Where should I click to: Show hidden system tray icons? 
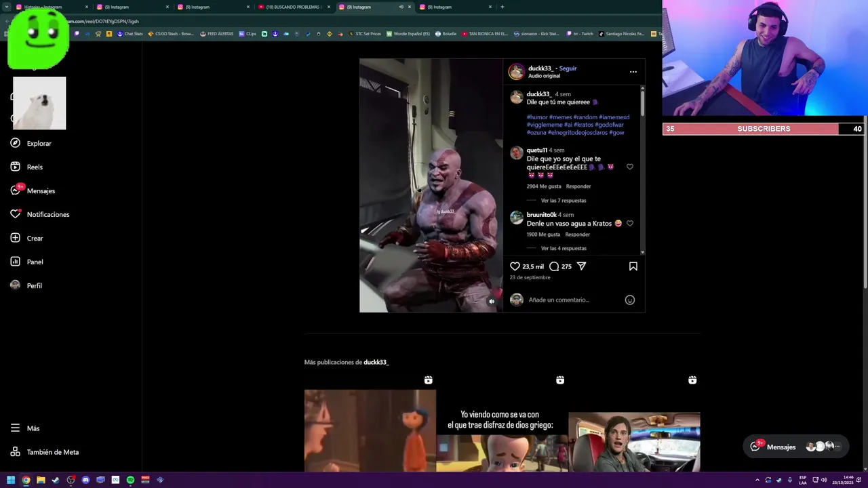point(757,480)
